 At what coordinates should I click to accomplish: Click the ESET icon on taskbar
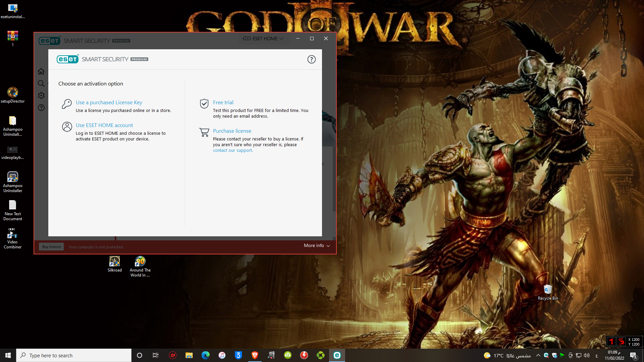tap(337, 355)
